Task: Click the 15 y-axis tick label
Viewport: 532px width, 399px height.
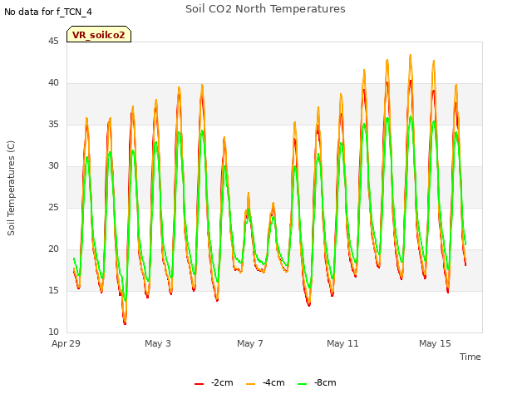Action: click(x=53, y=291)
